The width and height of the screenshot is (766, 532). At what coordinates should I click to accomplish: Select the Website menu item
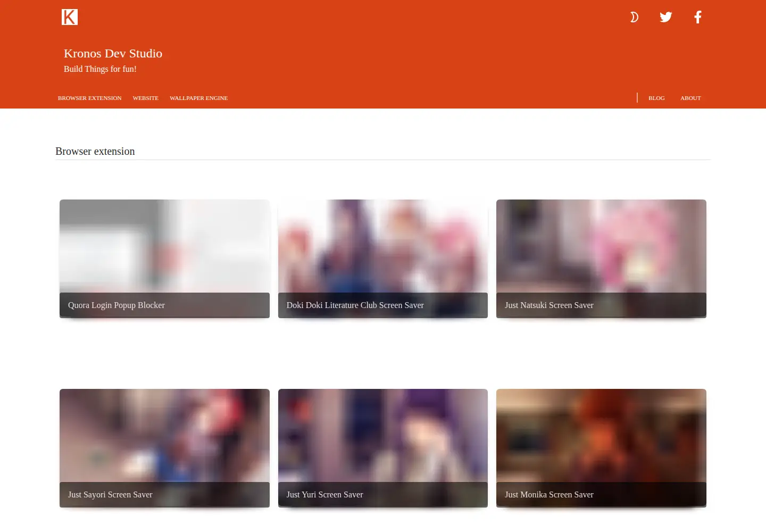(x=146, y=98)
